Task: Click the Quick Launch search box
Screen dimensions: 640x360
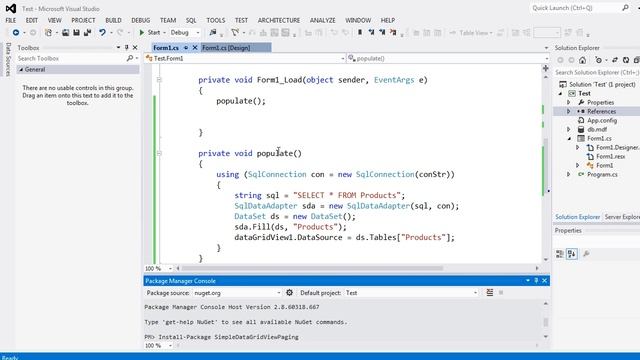Action: pyautogui.click(x=580, y=8)
